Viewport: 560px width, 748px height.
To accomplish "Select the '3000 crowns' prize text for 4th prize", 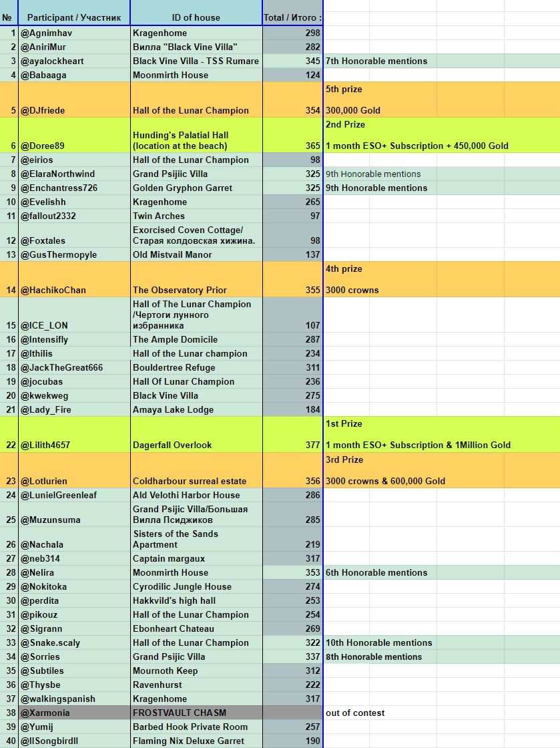I will (x=352, y=290).
